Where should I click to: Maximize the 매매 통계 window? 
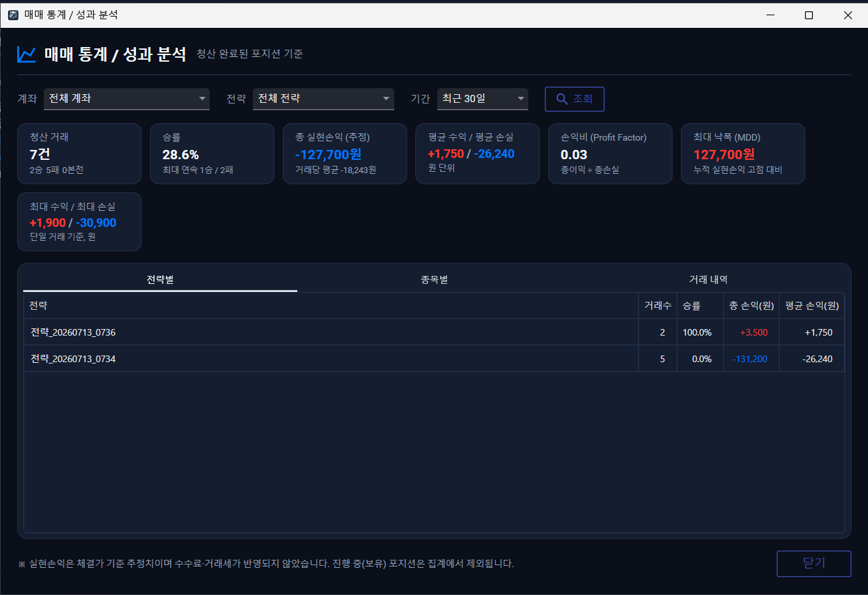[809, 15]
